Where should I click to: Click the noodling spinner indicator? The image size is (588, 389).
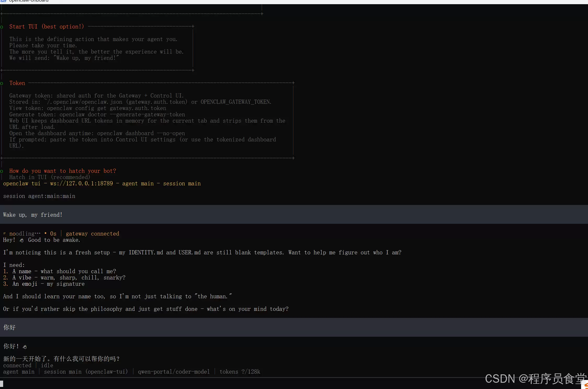coord(4,234)
